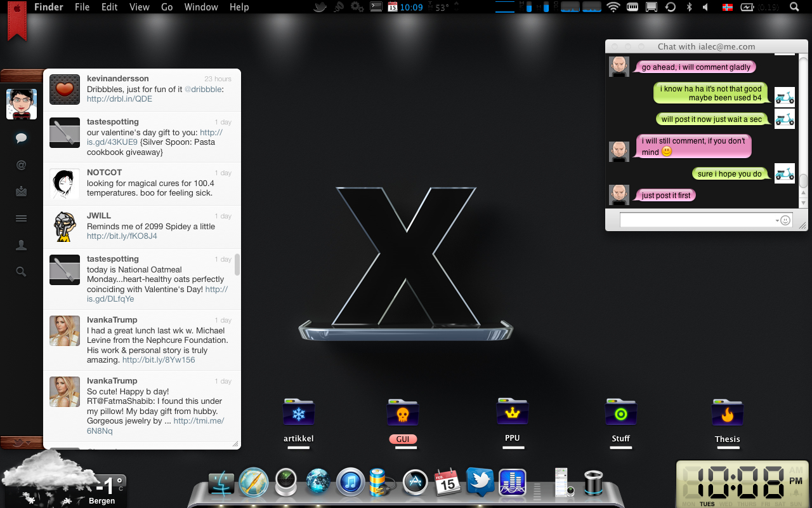Screen dimensions: 812x508
Task: Click the Twitter timeline scrollbar thumb
Action: (237, 264)
